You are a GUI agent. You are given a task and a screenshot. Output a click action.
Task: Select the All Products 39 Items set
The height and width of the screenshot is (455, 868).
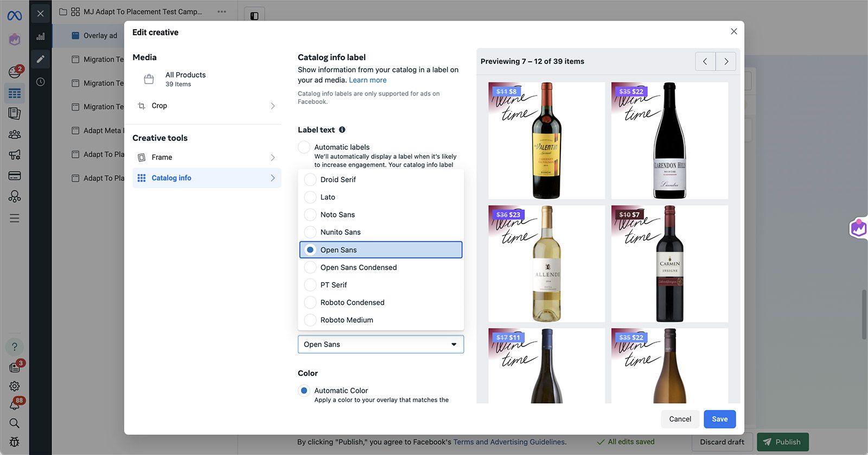(207, 79)
